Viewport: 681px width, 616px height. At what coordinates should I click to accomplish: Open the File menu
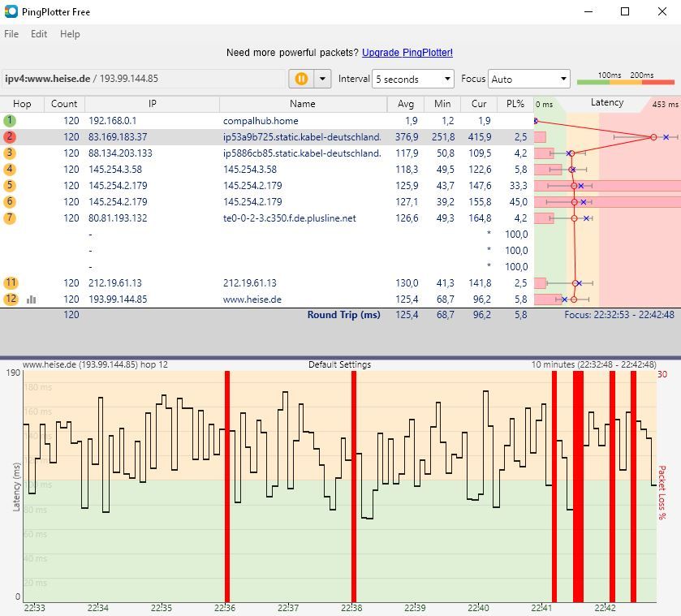pyautogui.click(x=11, y=34)
